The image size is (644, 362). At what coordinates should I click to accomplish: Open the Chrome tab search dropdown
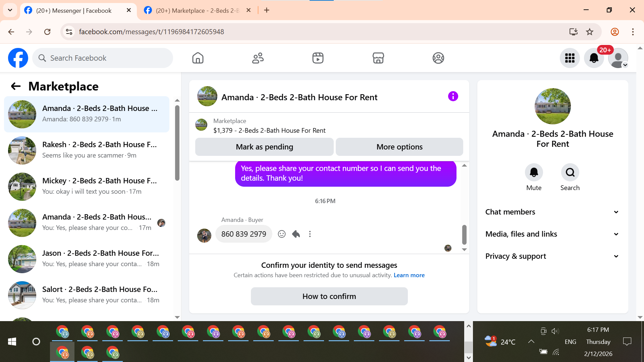(x=10, y=10)
